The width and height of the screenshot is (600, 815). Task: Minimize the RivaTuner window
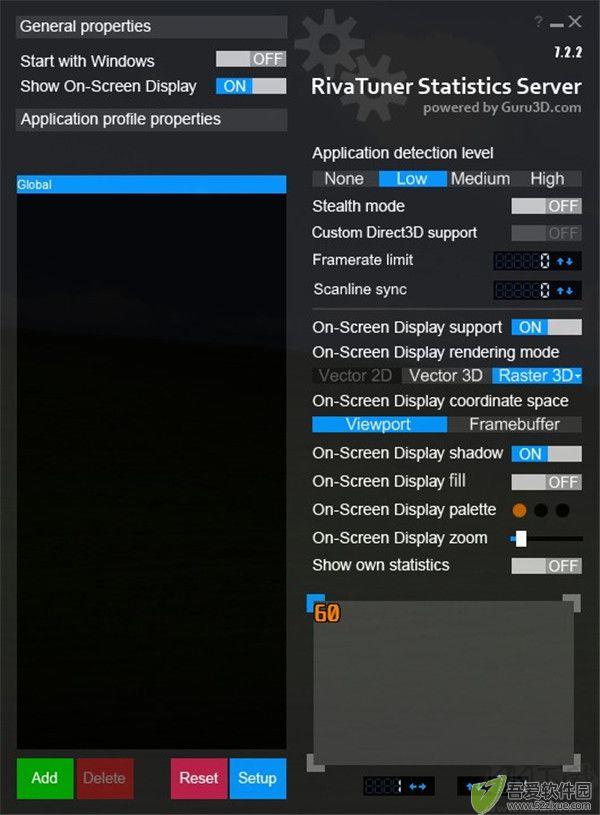(556, 24)
